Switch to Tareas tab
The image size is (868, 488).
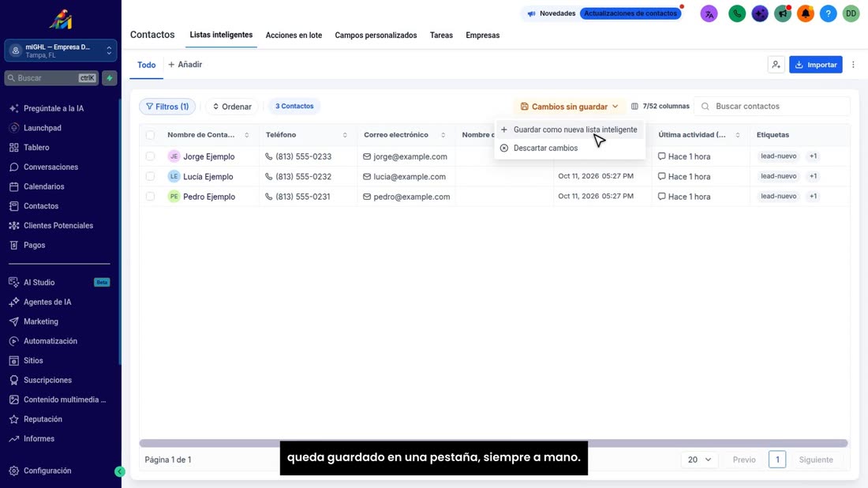(x=441, y=36)
